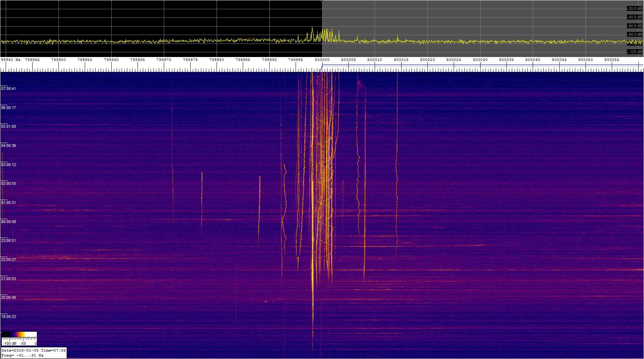Click the 00:00:08 time label

(x=9, y=222)
